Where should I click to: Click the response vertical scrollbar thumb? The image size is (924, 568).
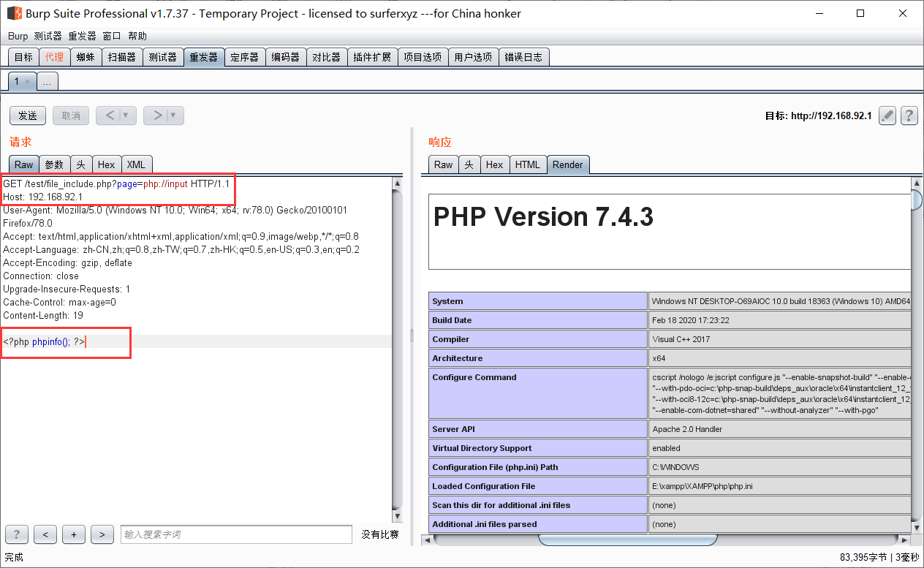click(917, 199)
